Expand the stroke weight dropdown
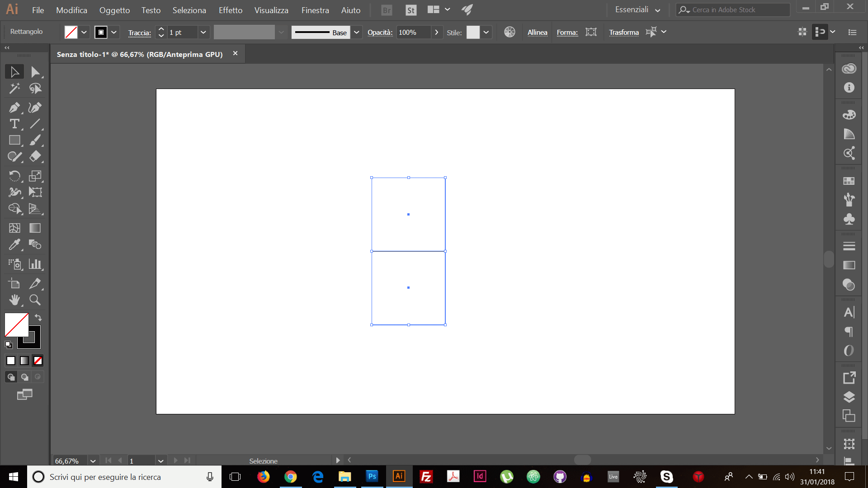 (203, 32)
